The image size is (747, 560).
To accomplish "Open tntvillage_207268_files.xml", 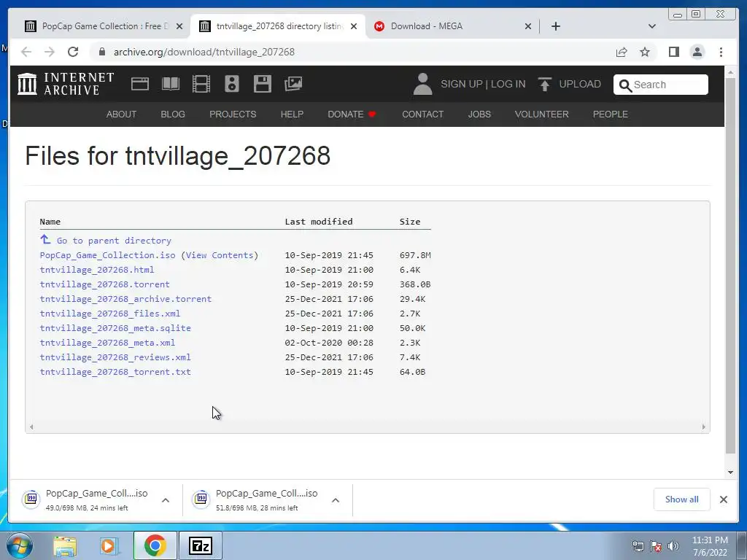I will [110, 314].
